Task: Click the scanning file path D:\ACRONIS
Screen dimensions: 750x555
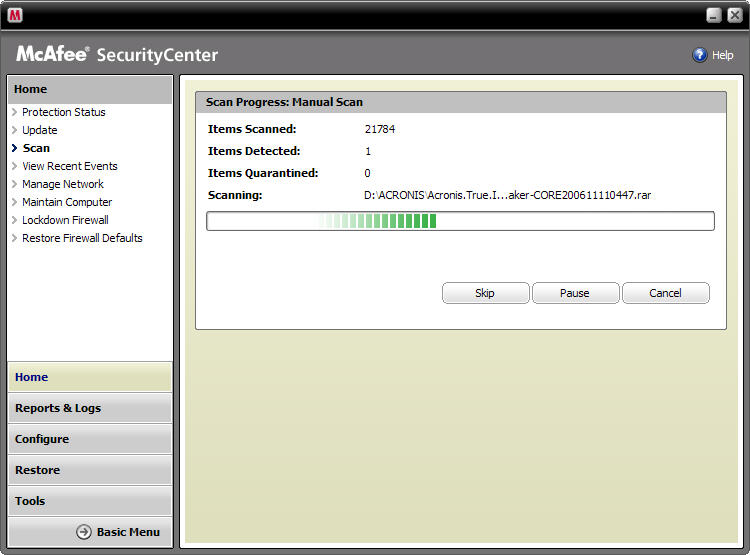Action: click(507, 195)
